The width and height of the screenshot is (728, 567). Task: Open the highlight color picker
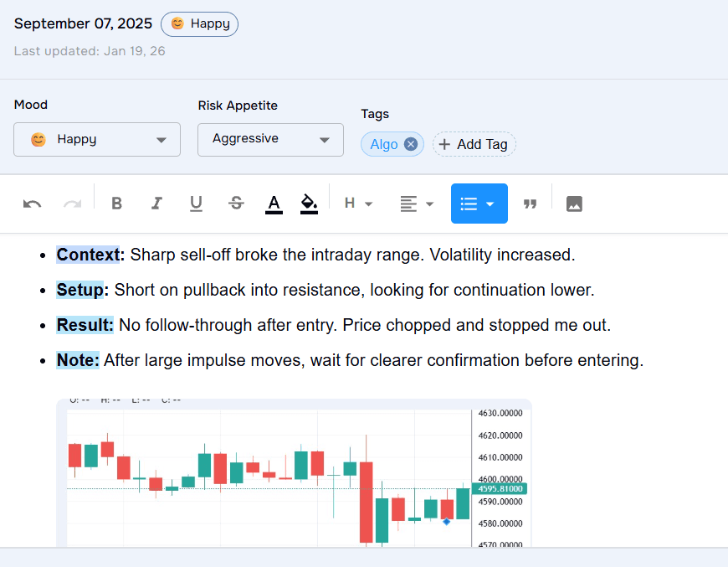coord(309,204)
